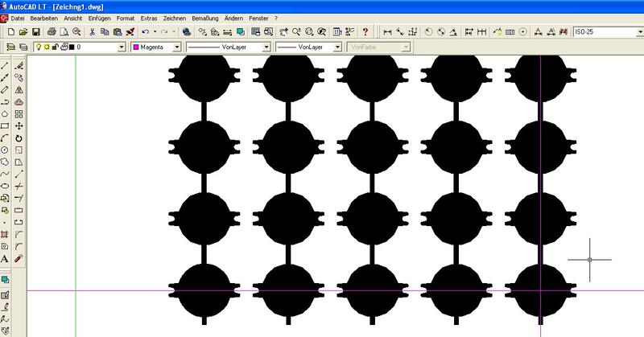The image size is (644, 337).
Task: Open the globe icon on the toolbar
Action: pyautogui.click(x=187, y=31)
